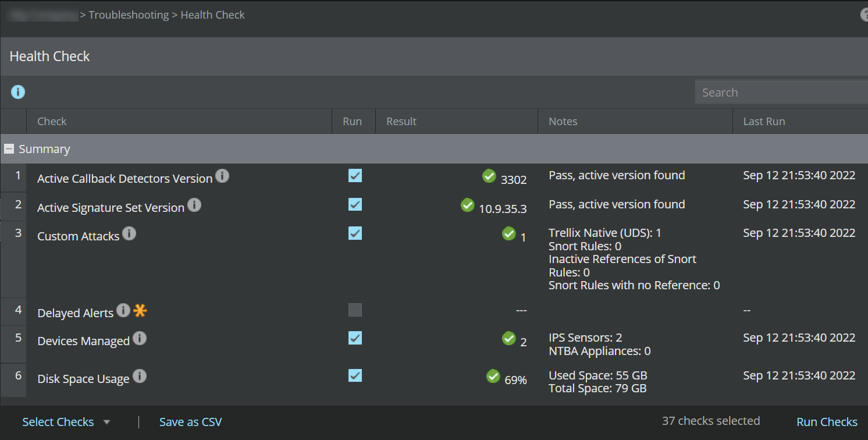Navigate to Troubleshooting breadcrumb
868x440 pixels.
(x=129, y=15)
